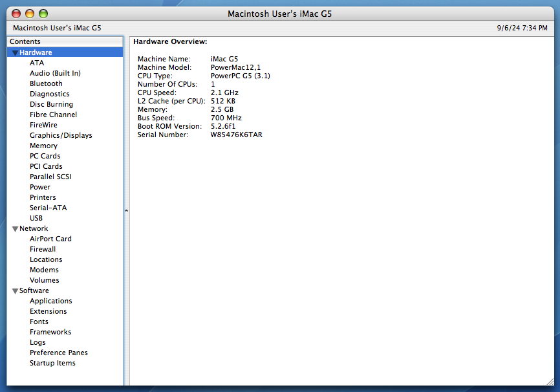
Task: Click the date 9/6/24 7:34 PM
Action: [x=522, y=28]
